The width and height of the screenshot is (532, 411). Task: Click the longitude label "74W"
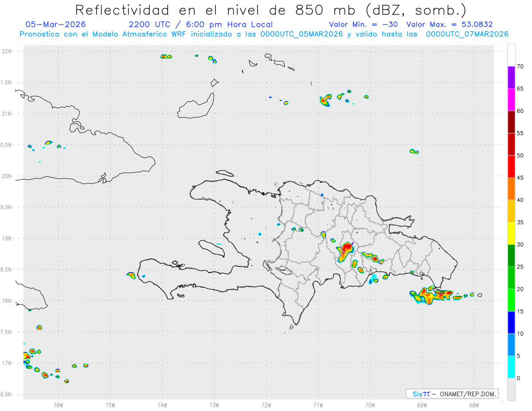click(x=162, y=405)
